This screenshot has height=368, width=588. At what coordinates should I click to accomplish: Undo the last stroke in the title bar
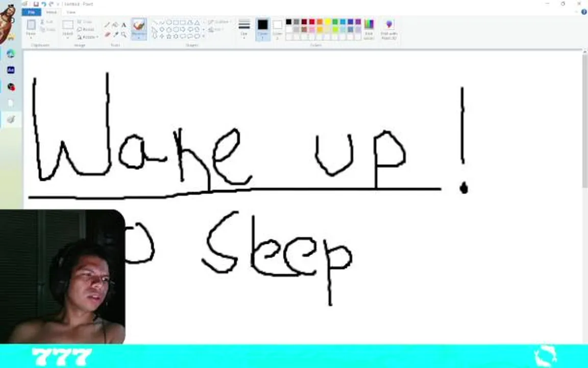[44, 4]
